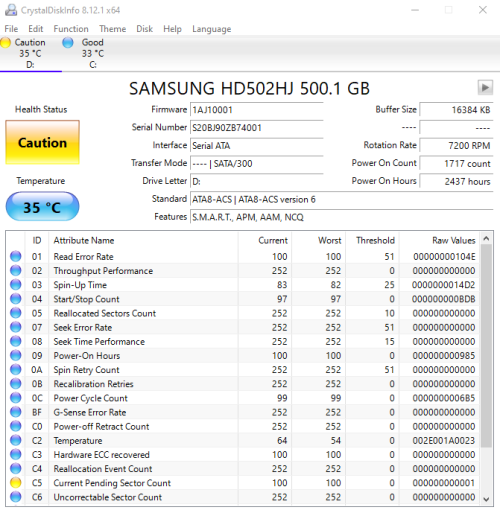Click status orb for Reallocation Event Count row
Image resolution: width=500 pixels, height=513 pixels.
coord(16,469)
